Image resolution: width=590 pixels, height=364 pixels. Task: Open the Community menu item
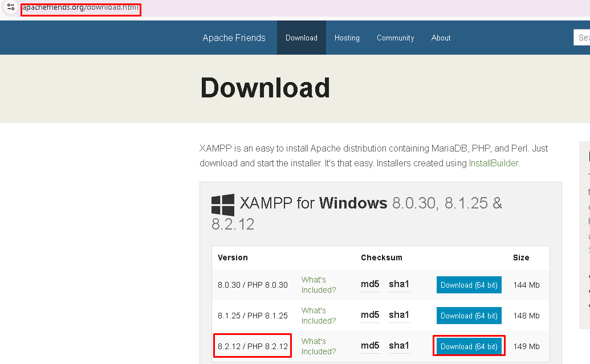pyautogui.click(x=395, y=38)
